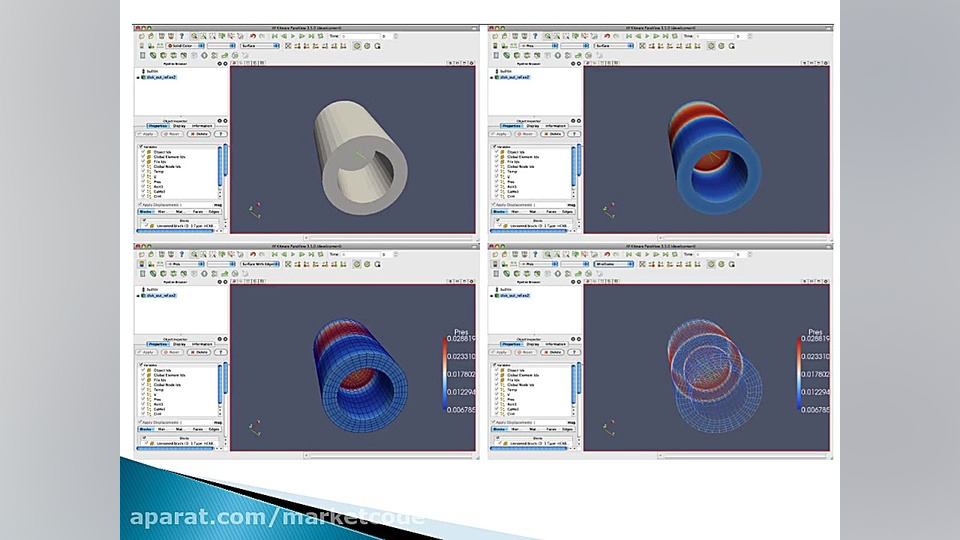Screen dimensions: 960x540
Task: Select the Extract Subset icon in the Wireframe window
Action: coord(548,273)
